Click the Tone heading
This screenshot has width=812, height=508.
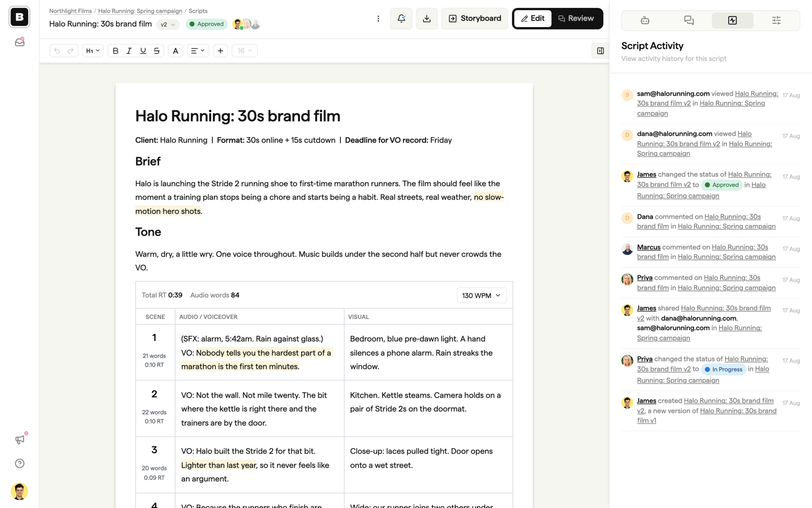[x=148, y=232]
